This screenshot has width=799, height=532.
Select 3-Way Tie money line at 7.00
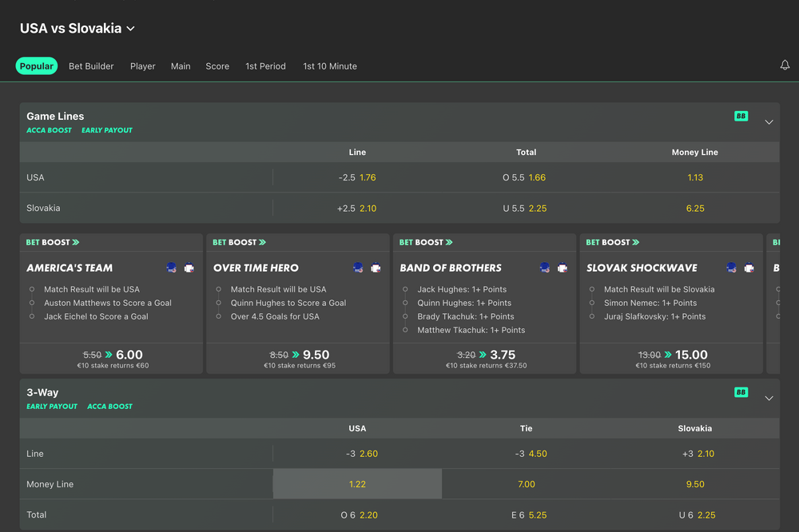click(526, 484)
